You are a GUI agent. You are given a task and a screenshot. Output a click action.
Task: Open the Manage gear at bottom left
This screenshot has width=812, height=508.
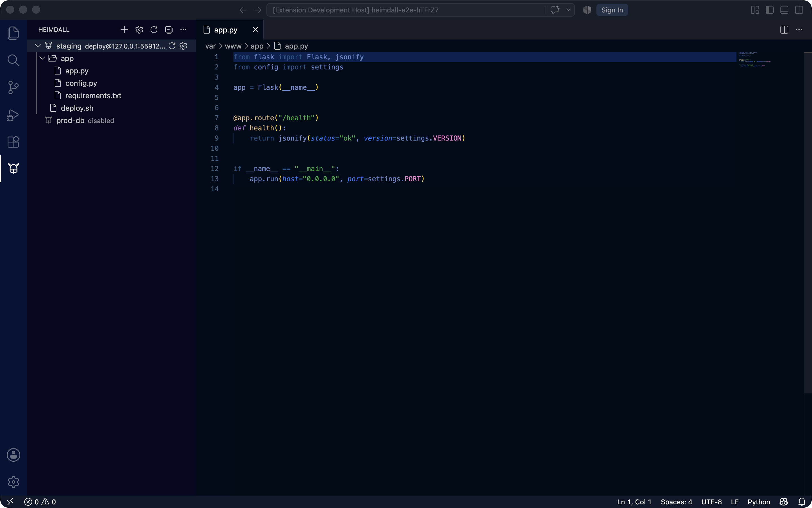click(x=14, y=482)
